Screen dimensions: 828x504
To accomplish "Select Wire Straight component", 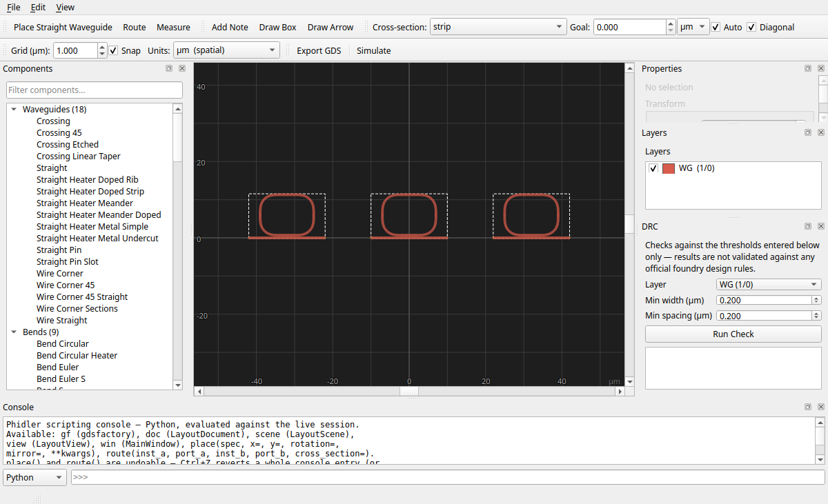I will [62, 321].
